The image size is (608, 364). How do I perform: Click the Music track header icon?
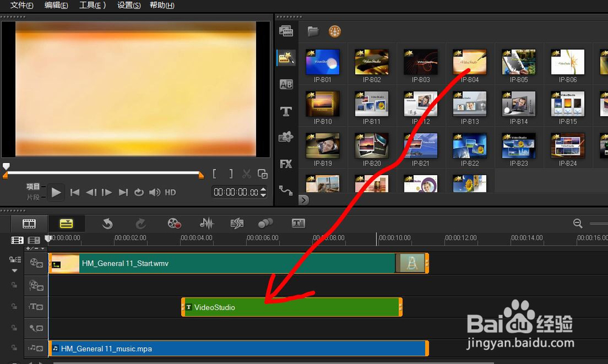(x=36, y=348)
